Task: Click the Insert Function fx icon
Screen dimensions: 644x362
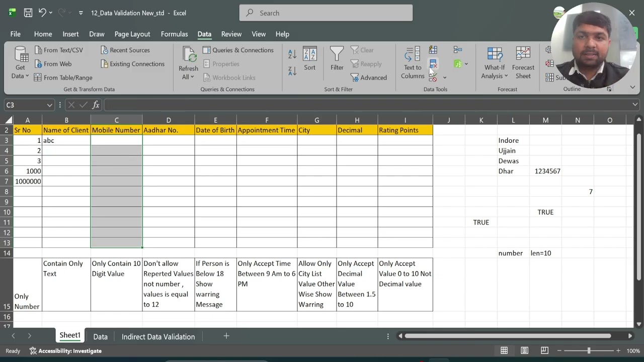Action: 96,105
